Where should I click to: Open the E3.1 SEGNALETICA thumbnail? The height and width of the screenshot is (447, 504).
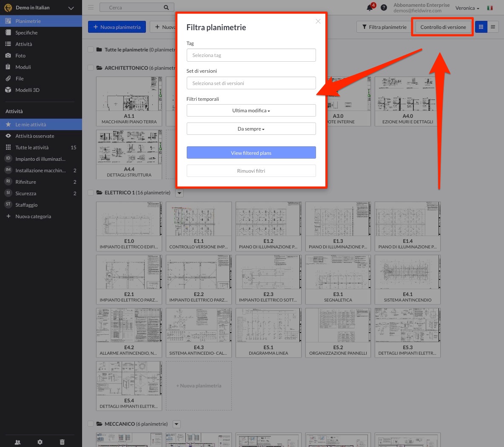338,279
